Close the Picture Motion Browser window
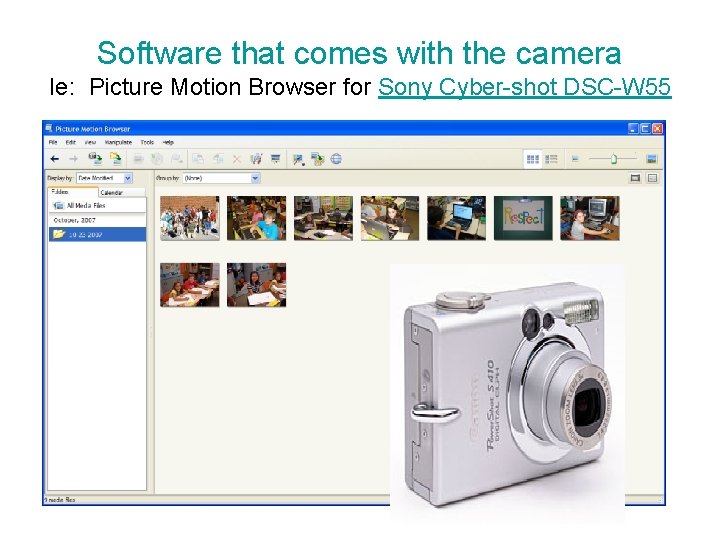Image resolution: width=720 pixels, height=540 pixels. click(658, 129)
